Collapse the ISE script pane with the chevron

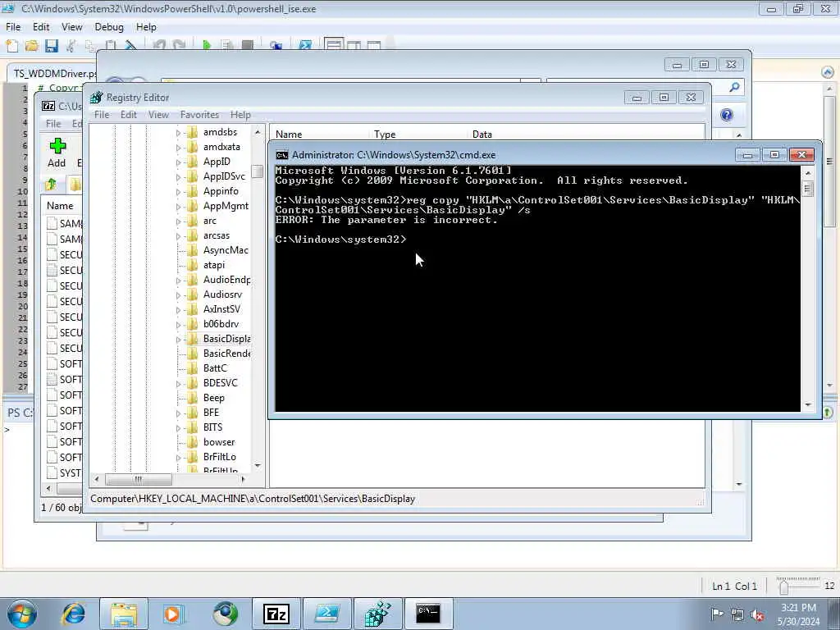pyautogui.click(x=827, y=72)
